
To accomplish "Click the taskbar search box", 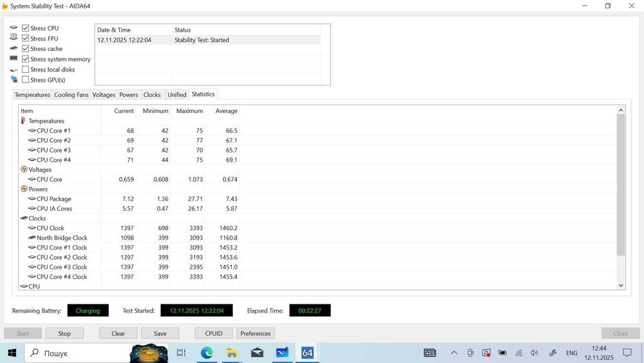I will tap(97, 353).
